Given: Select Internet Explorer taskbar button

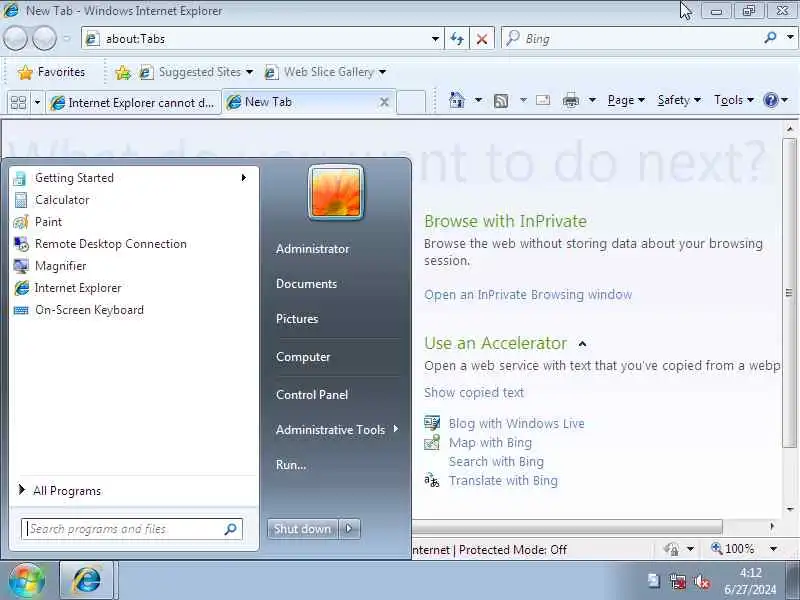Looking at the screenshot, I should [x=87, y=580].
